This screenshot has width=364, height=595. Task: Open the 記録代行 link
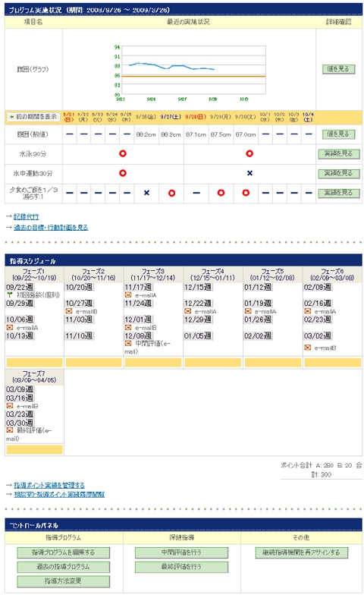click(26, 217)
